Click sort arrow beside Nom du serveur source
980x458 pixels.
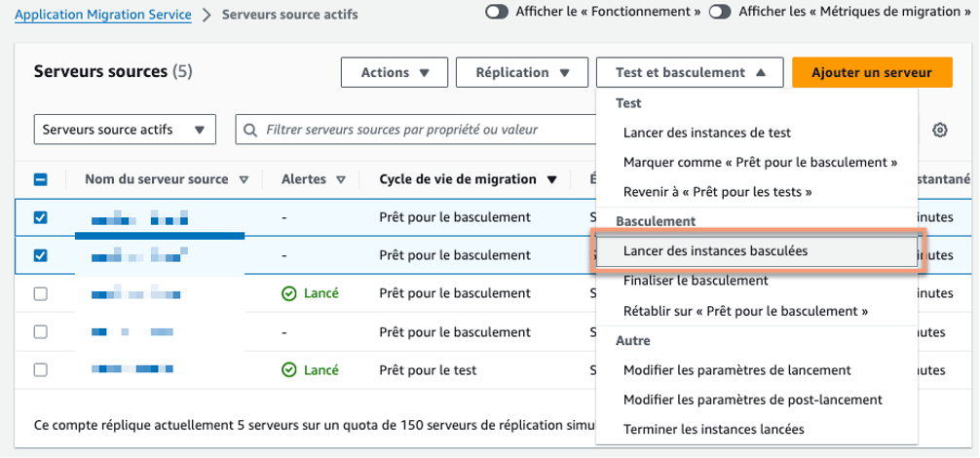244,179
